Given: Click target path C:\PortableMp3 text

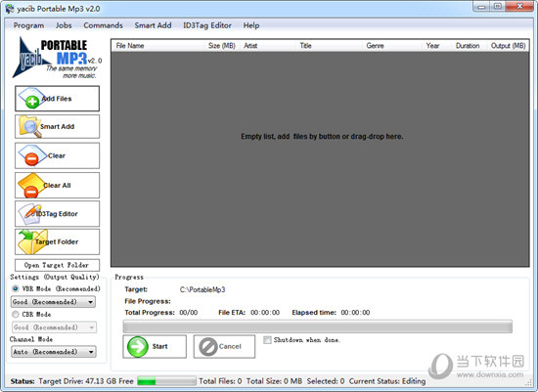Looking at the screenshot, I should pos(202,289).
